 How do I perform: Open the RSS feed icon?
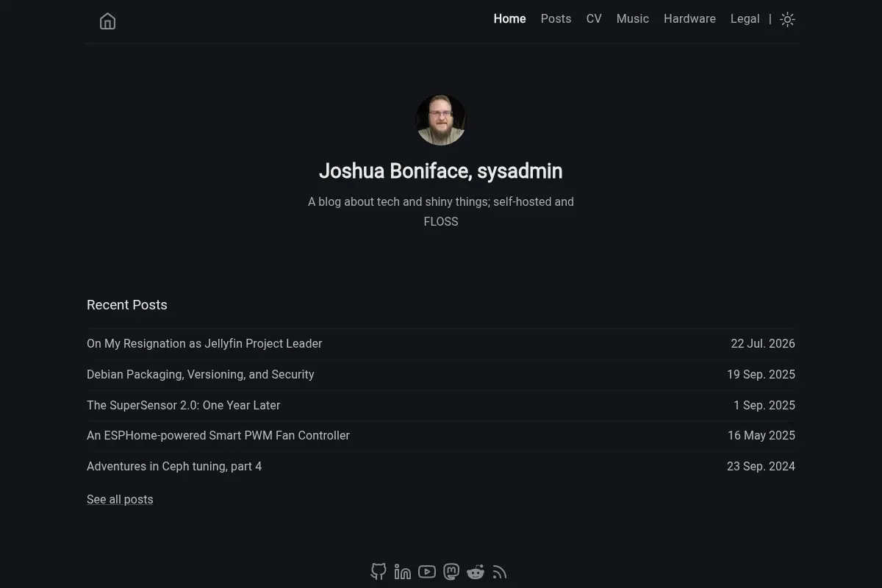click(500, 572)
